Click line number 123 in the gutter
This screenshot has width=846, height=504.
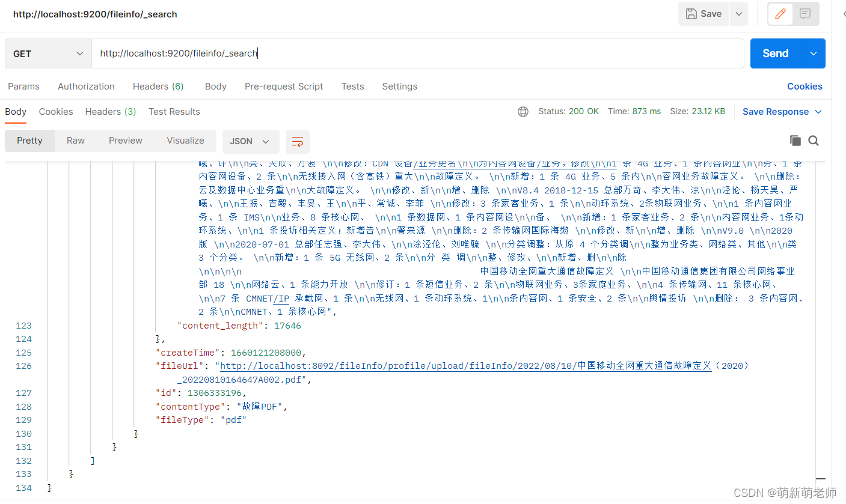24,326
